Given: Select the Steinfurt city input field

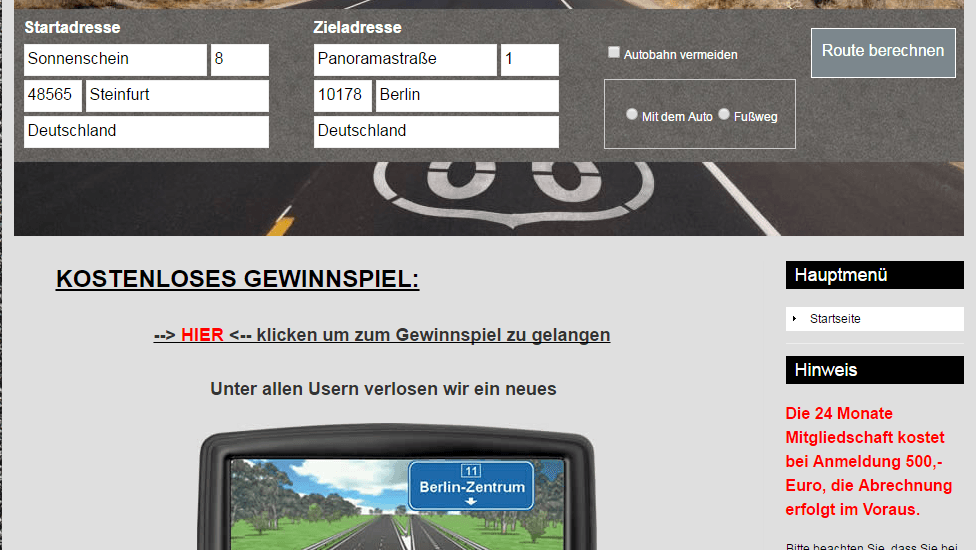Looking at the screenshot, I should point(177,96).
